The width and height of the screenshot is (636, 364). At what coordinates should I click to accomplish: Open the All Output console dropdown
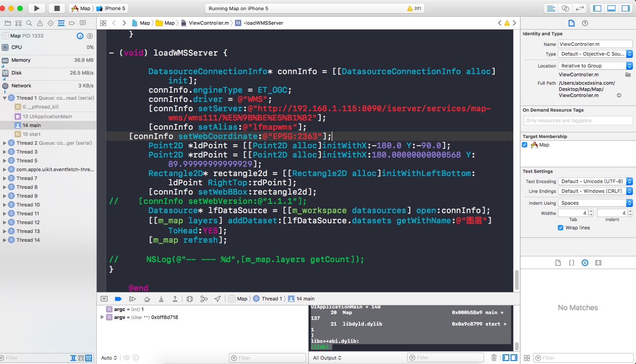pyautogui.click(x=327, y=358)
